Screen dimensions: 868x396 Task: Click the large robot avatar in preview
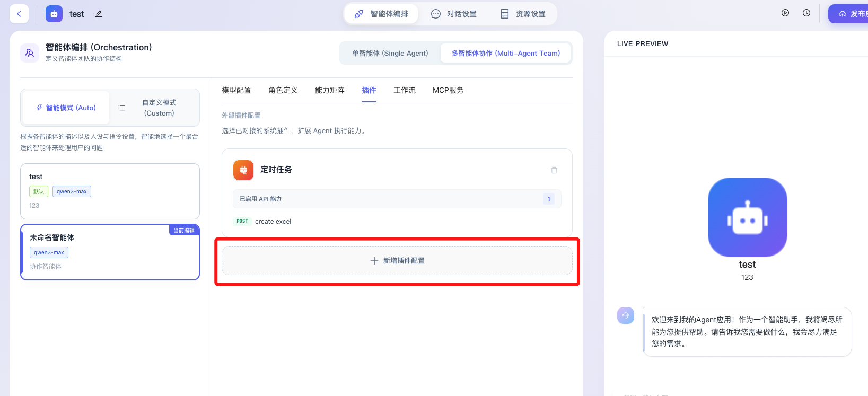coord(747,217)
